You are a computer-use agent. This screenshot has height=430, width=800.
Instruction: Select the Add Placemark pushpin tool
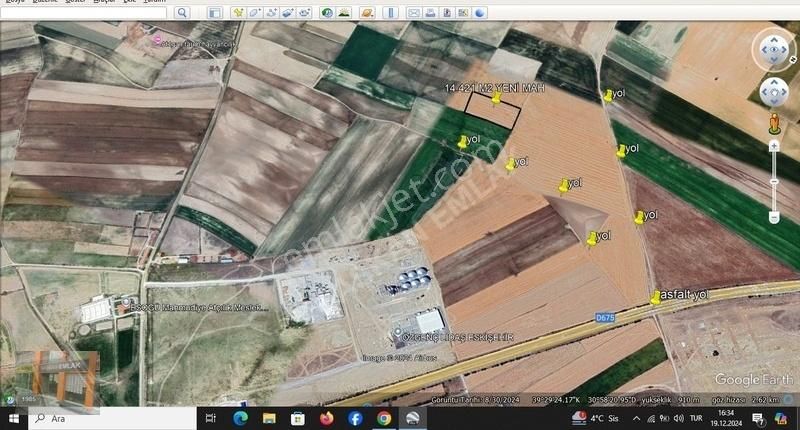coord(238,13)
